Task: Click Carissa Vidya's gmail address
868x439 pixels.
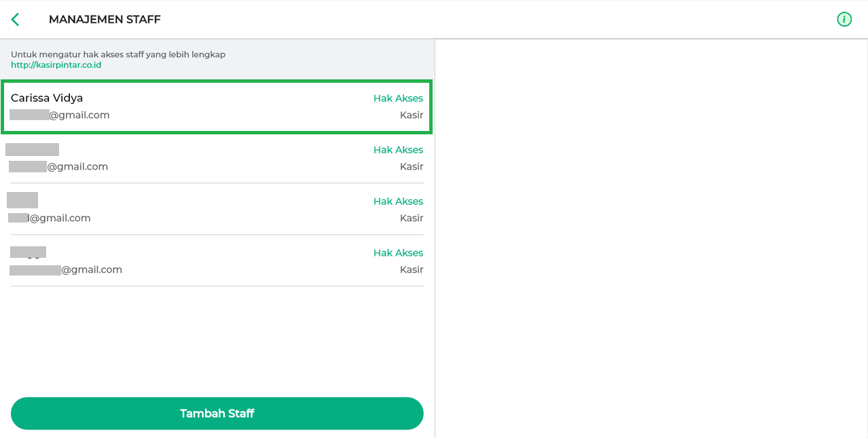Action: (61, 115)
